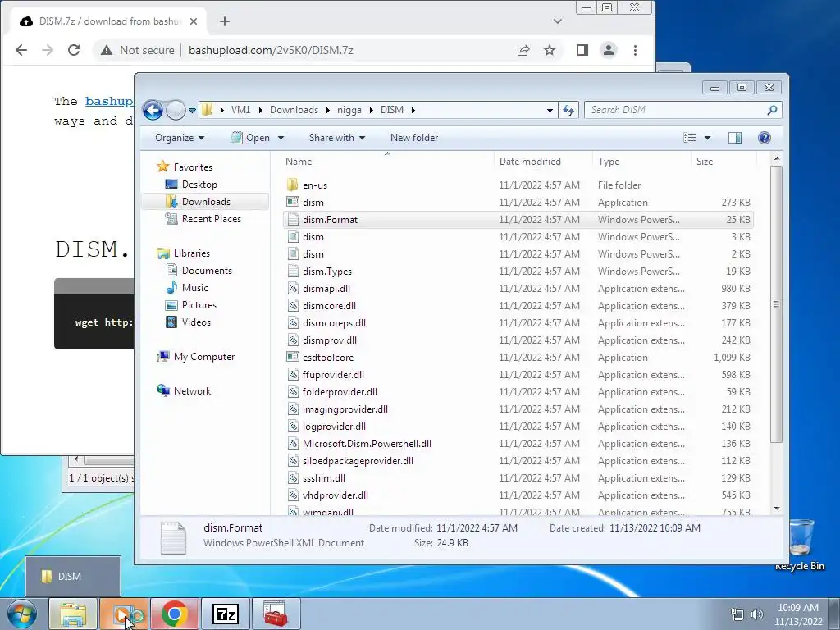
Task: Click 7-Zip taskbar icon
Action: 225,614
